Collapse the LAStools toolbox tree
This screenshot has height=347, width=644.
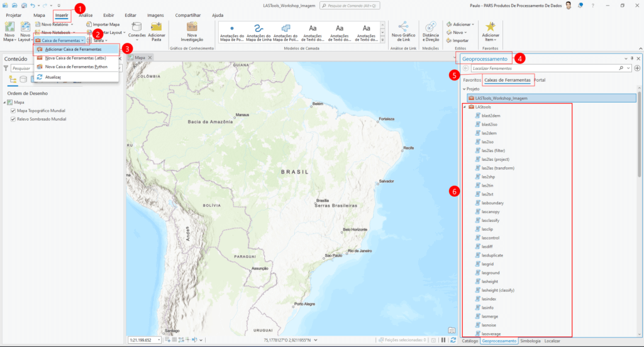464,107
